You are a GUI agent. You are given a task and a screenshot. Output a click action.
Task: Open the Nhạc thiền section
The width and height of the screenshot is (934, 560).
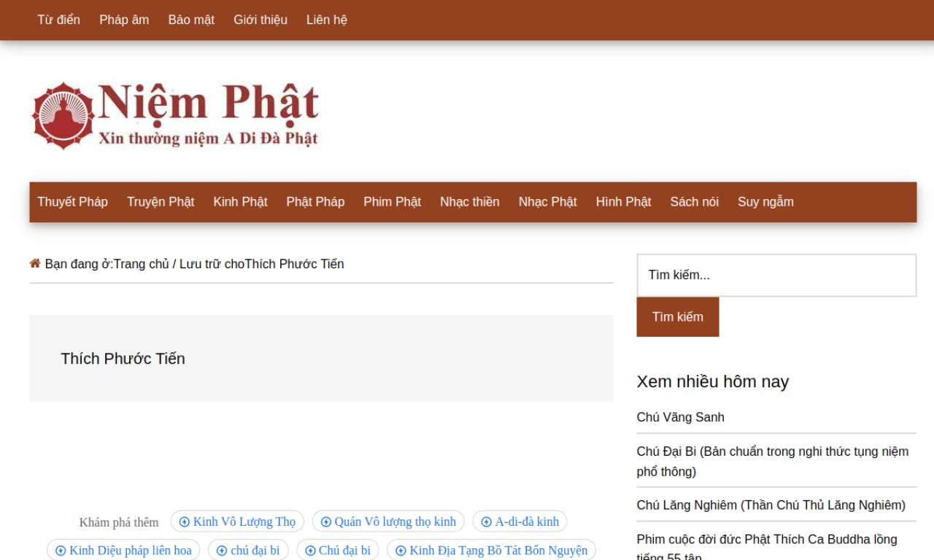470,202
